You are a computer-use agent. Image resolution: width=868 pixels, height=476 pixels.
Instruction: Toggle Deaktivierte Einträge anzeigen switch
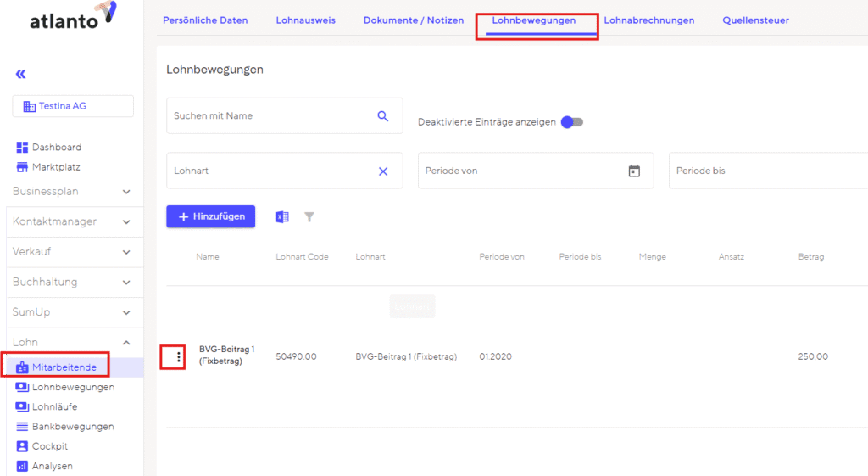[x=572, y=122]
